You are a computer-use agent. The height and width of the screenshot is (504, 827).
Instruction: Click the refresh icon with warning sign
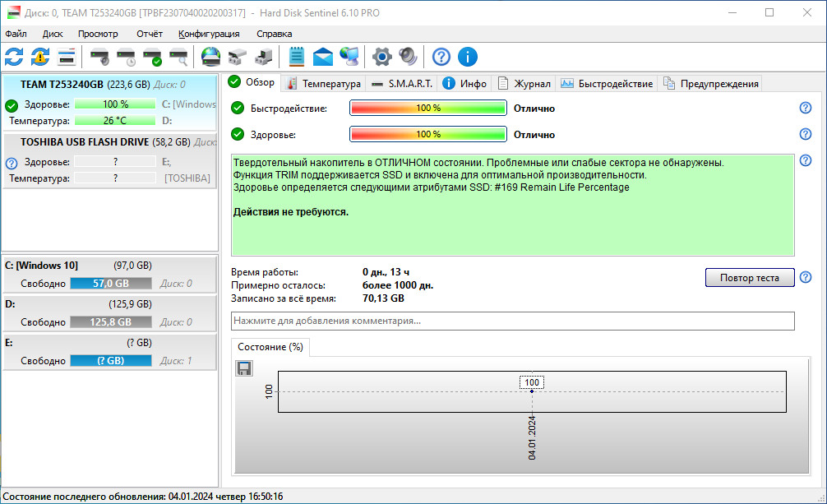[40, 57]
